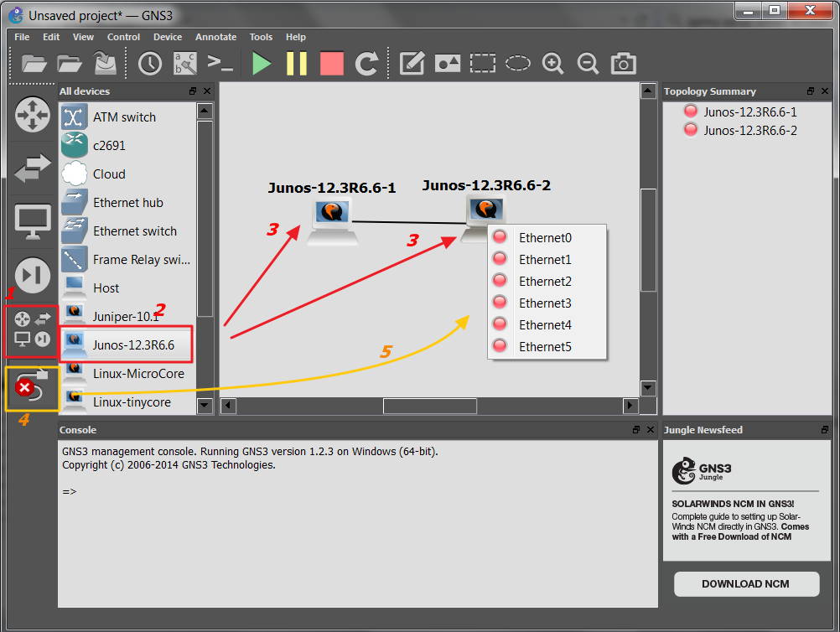Suspend all devices with yellow pause

(296, 63)
